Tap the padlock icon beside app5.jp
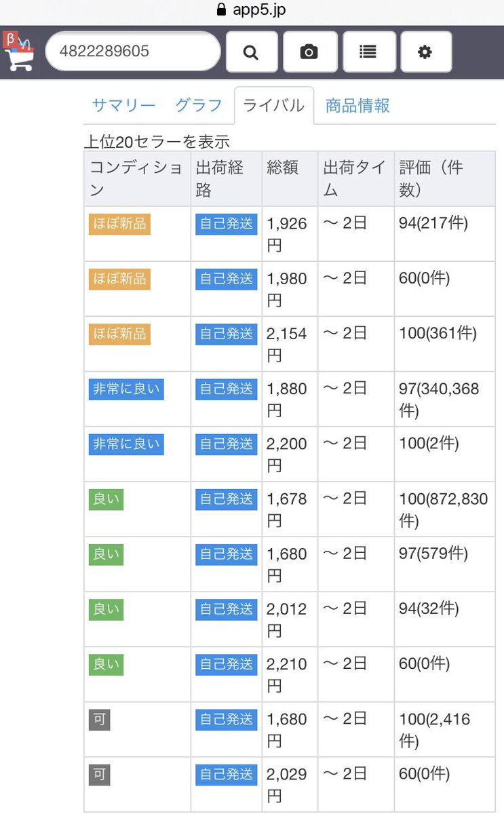Screen dimensions: 504x814 click(220, 10)
